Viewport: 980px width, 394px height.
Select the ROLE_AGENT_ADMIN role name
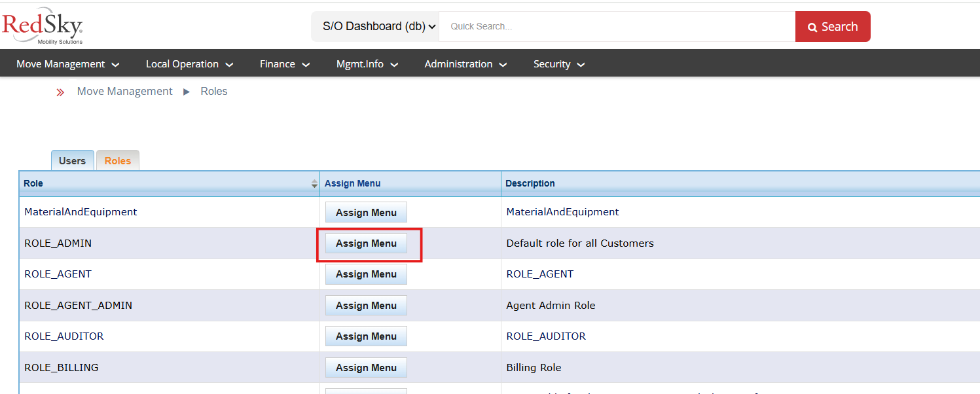(79, 306)
